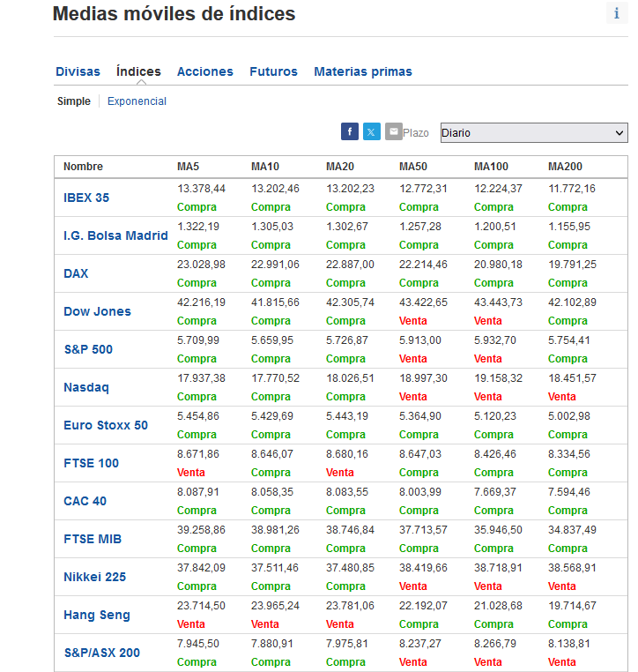Viewport: 638px width, 672px height.
Task: Open the FTSE 100 index link
Action: [91, 463]
